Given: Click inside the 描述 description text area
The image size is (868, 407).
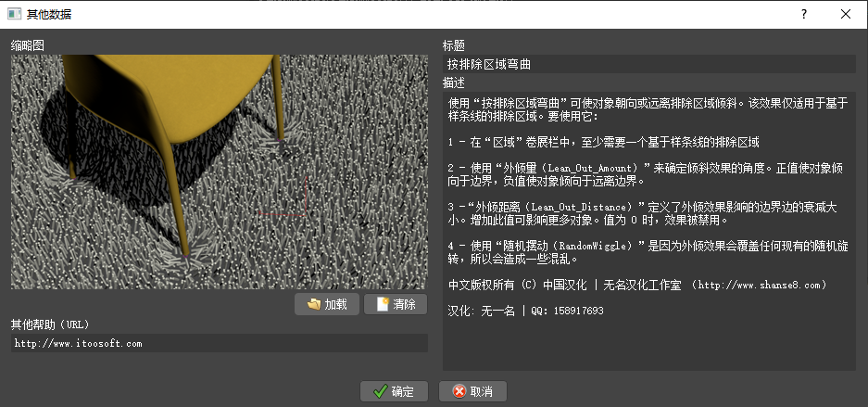Looking at the screenshot, I should [648, 231].
